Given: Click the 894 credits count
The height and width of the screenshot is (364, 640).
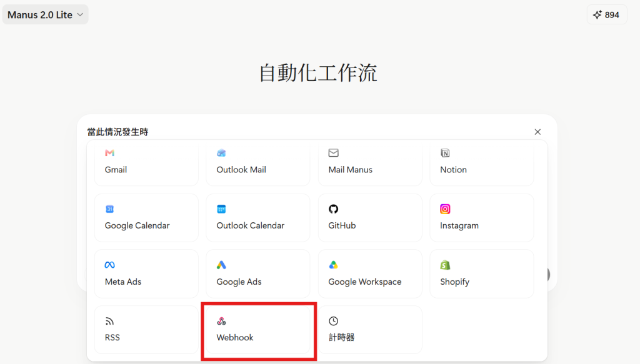Looking at the screenshot, I should tap(612, 15).
